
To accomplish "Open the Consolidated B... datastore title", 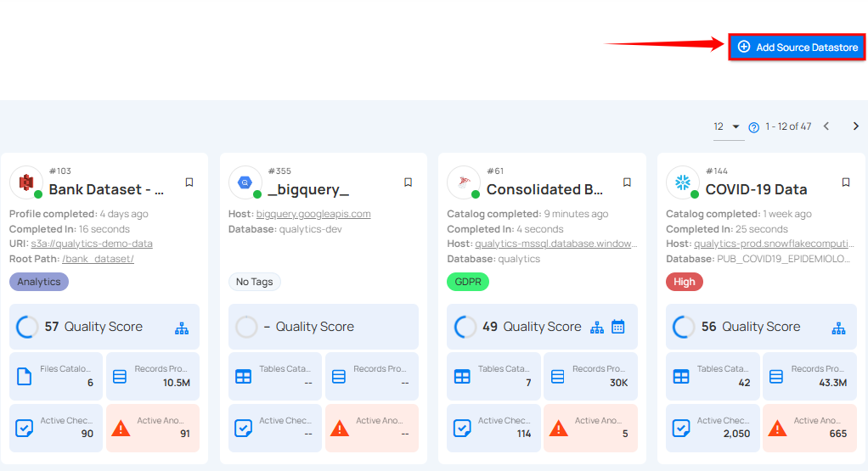I will tap(545, 189).
